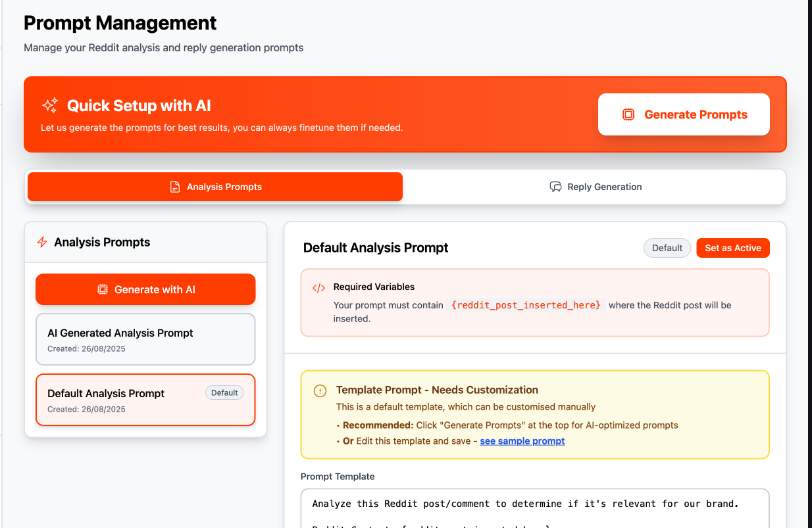Click Created date under Default Analysis Prompt

86,409
